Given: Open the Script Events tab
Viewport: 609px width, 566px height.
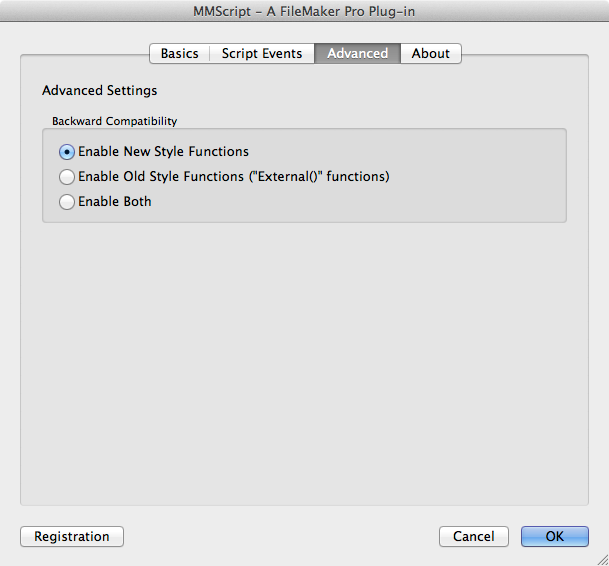Looking at the screenshot, I should (x=262, y=54).
